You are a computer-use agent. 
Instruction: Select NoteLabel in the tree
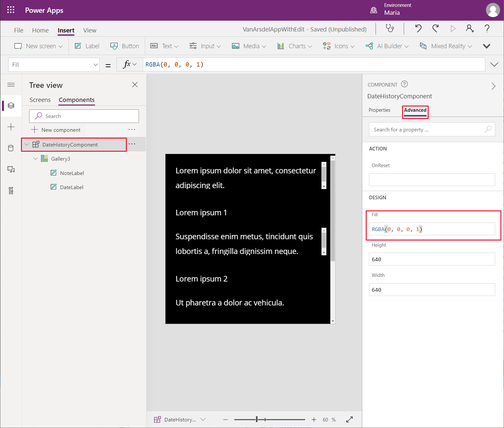(72, 173)
